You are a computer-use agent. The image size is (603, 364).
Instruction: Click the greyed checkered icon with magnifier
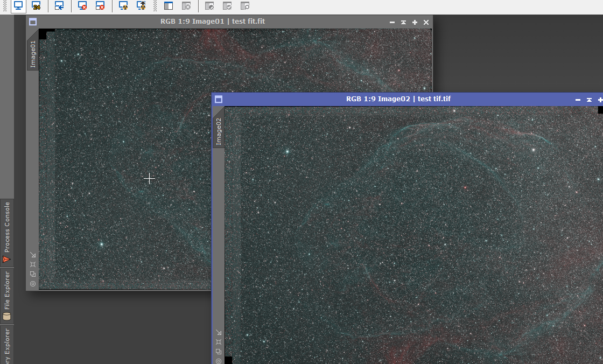click(245, 6)
